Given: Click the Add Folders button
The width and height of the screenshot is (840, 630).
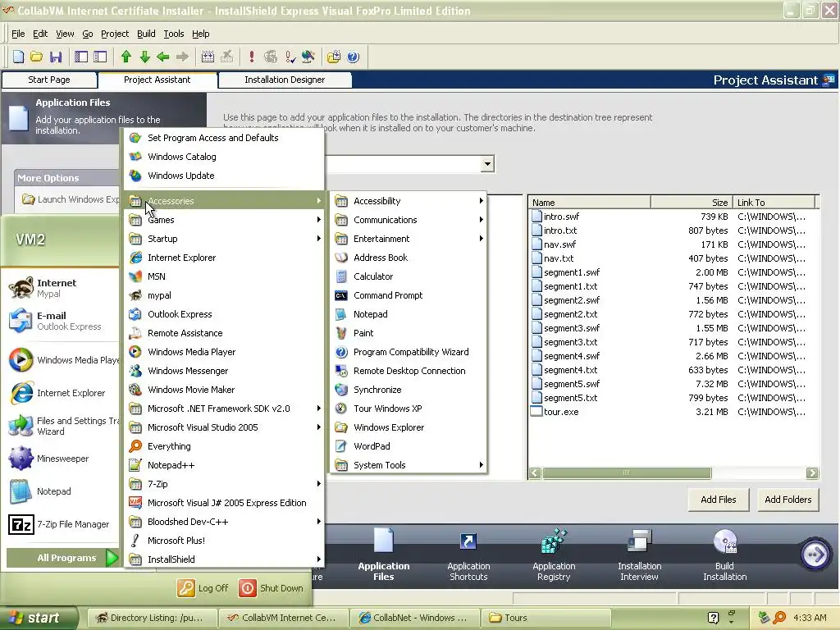Looking at the screenshot, I should coord(788,500).
